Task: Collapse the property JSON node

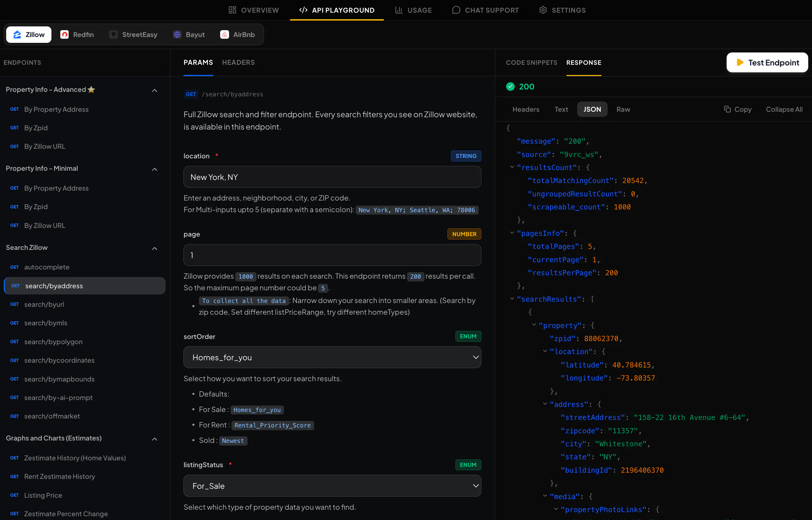Action: click(x=534, y=325)
